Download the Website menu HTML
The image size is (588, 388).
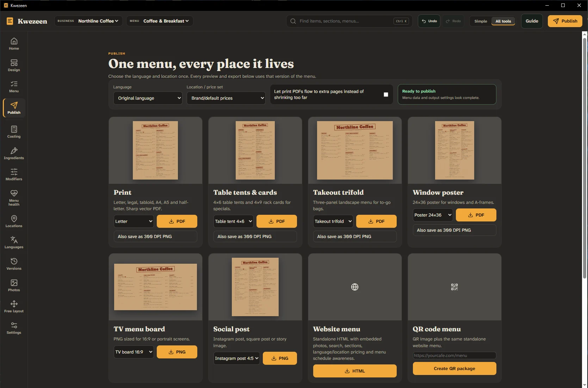pos(355,371)
